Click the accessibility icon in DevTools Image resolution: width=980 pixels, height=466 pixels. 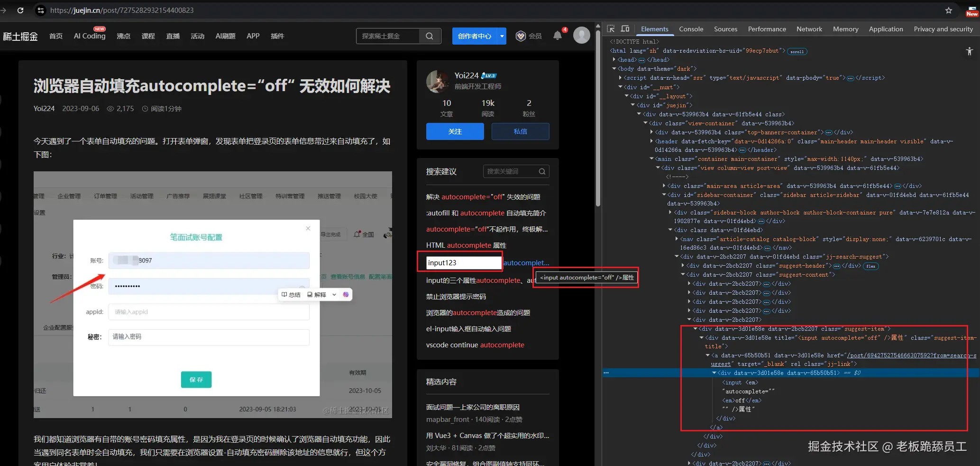pos(969,51)
